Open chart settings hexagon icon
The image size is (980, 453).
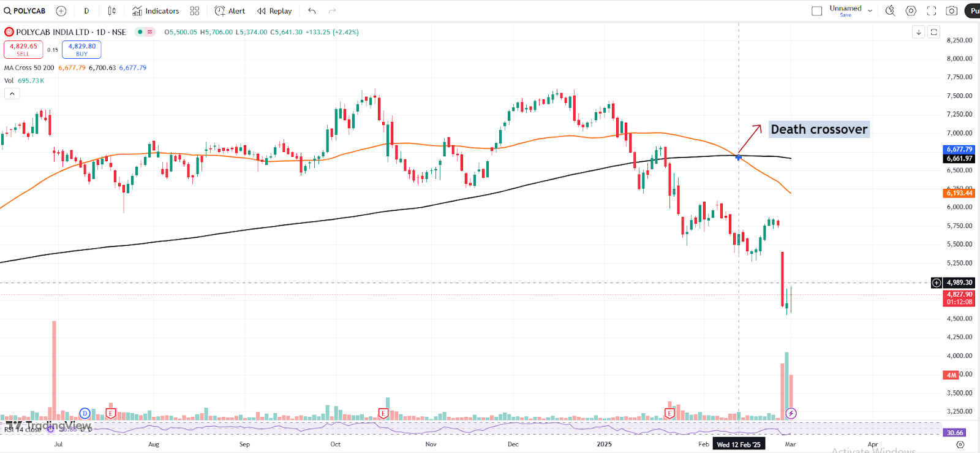(911, 11)
